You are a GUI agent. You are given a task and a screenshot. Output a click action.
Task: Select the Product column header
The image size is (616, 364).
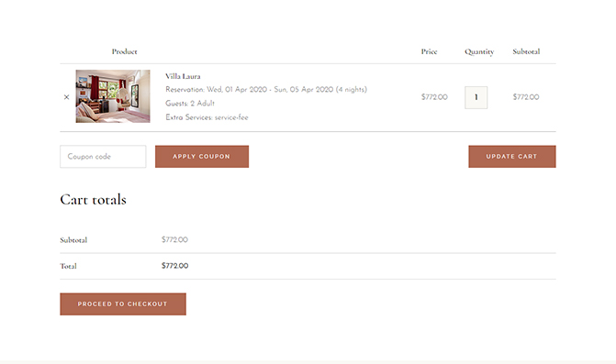click(x=124, y=51)
